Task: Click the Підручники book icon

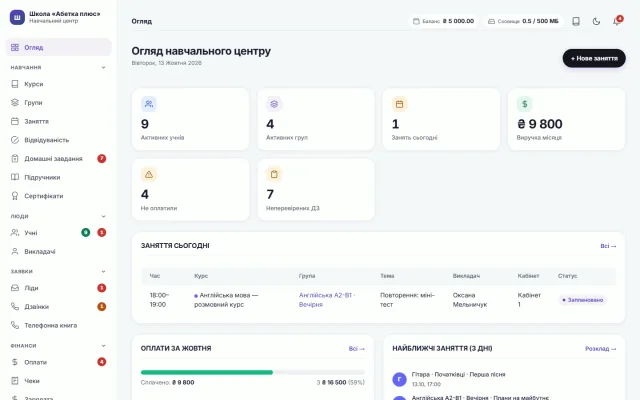Action: tap(15, 177)
